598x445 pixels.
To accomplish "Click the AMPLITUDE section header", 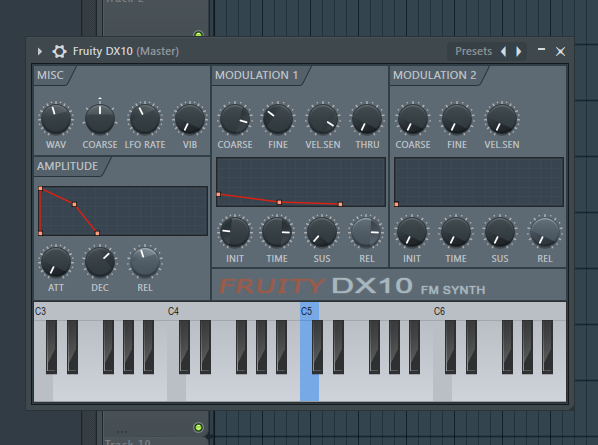I will tap(68, 166).
